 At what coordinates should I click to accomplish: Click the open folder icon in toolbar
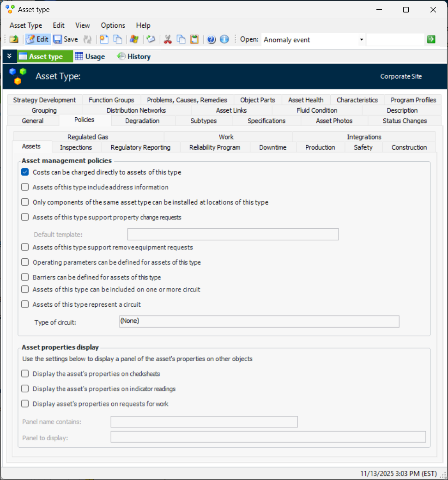pos(14,39)
